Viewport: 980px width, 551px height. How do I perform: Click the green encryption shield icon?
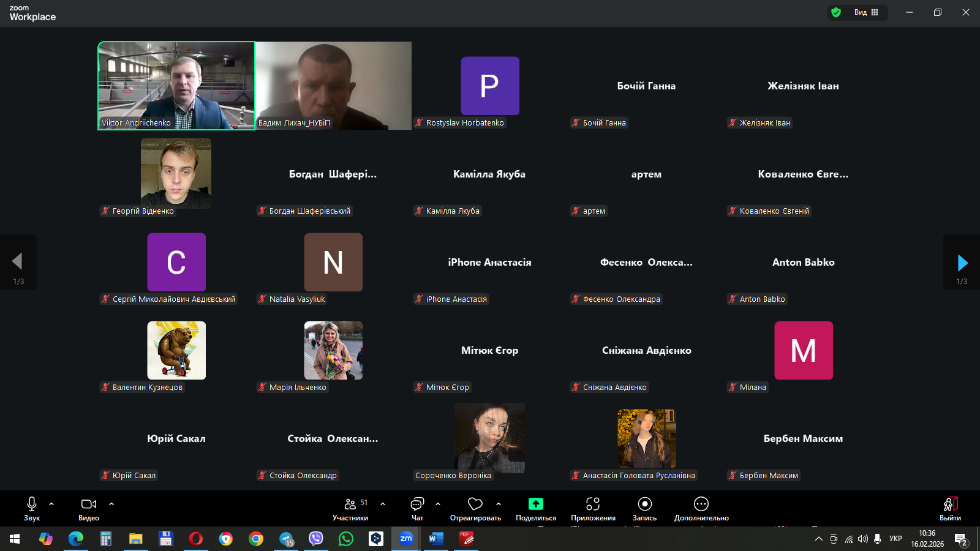pos(836,12)
